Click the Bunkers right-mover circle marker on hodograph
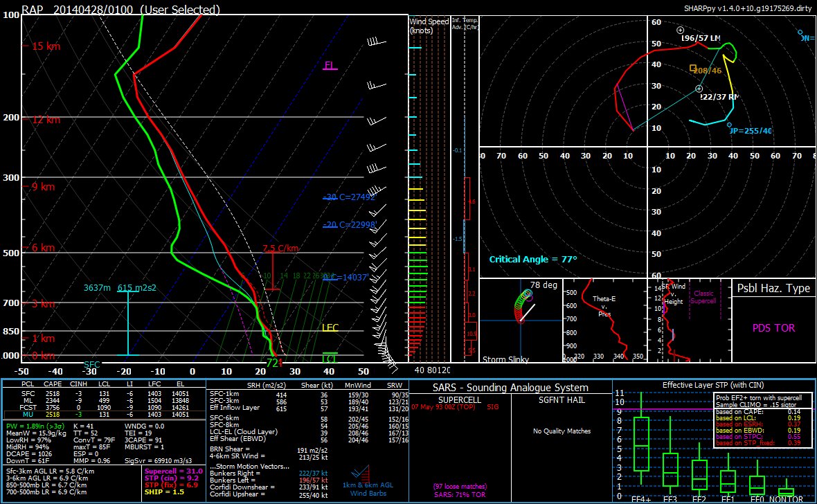This screenshot has width=817, height=504. 699,89
